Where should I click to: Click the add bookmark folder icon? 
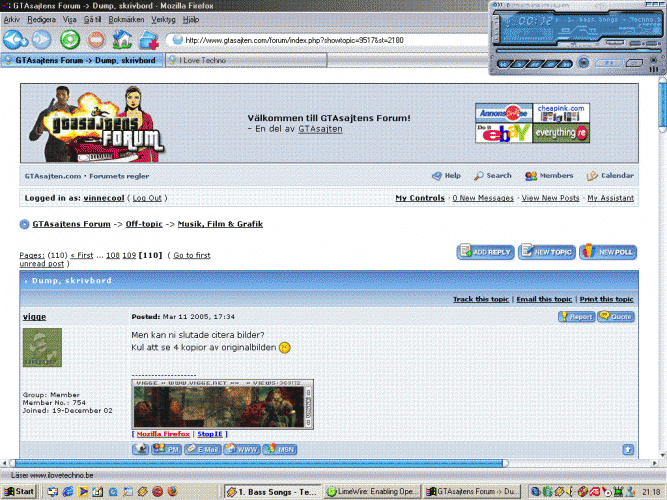click(149, 40)
